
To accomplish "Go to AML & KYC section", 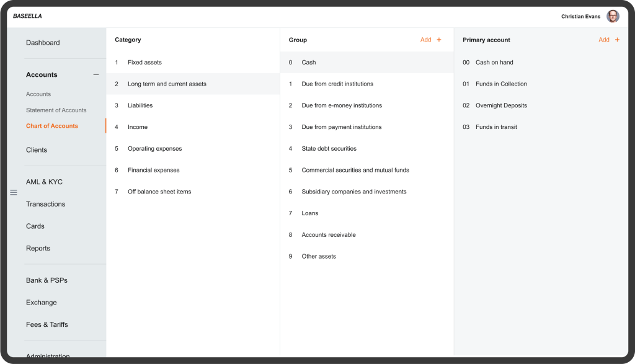I will pyautogui.click(x=44, y=182).
